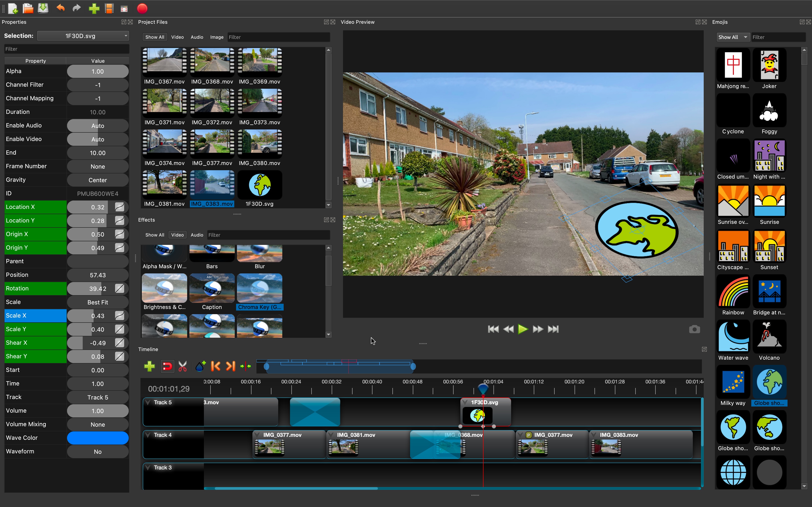
Task: Import files using the green plus toolbar icon
Action: point(94,8)
